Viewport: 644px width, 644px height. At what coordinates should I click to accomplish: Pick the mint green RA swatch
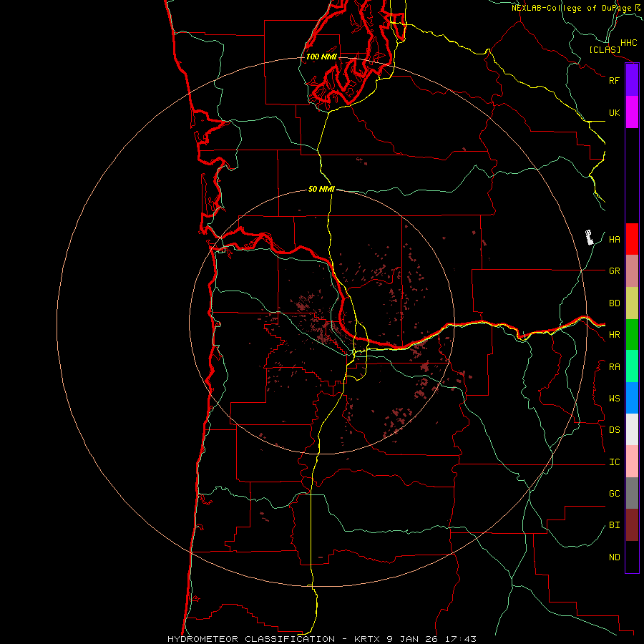pyautogui.click(x=632, y=366)
